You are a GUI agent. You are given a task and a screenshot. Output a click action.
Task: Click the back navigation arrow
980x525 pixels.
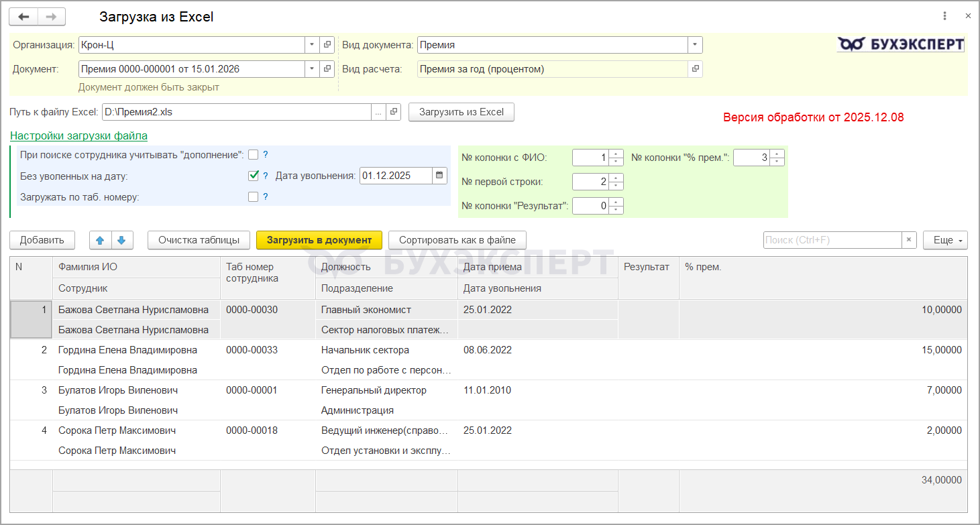point(23,17)
